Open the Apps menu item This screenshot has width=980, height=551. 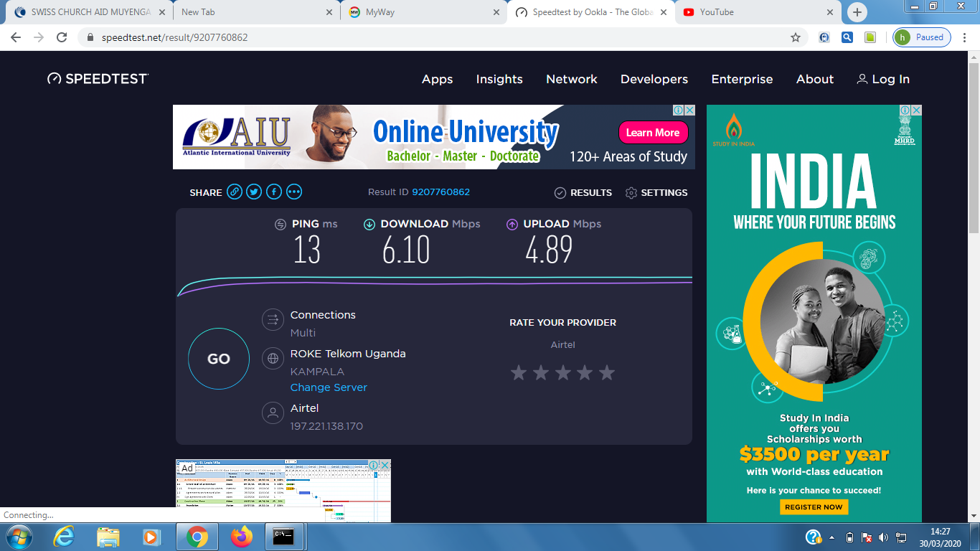(x=437, y=79)
